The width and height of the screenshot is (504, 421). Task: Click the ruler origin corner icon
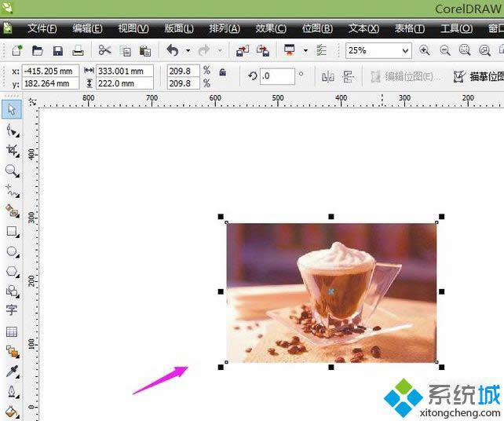32,102
